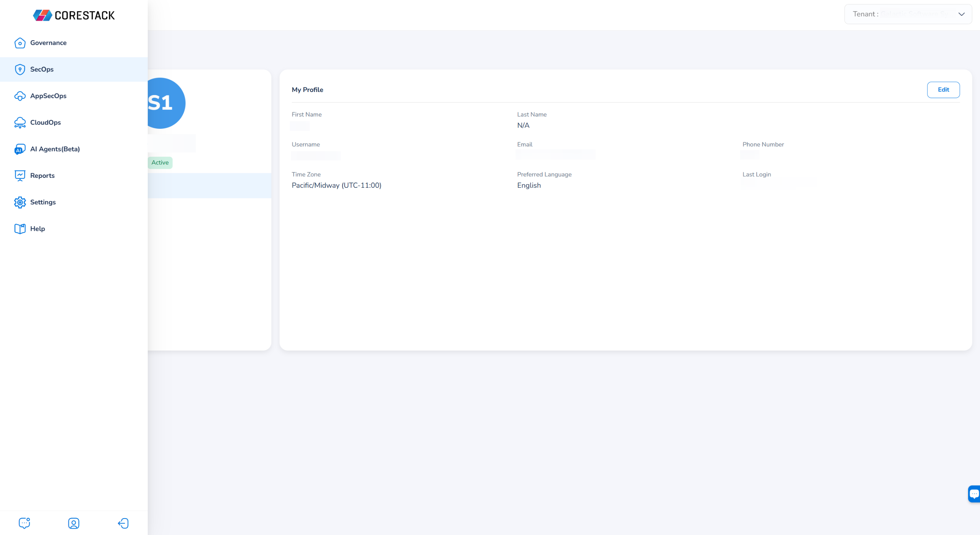Click the Help book icon
The width and height of the screenshot is (980, 535).
pos(20,229)
